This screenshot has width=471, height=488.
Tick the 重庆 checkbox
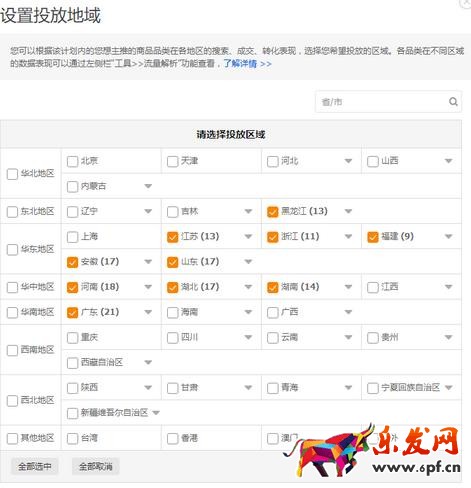coord(72,338)
